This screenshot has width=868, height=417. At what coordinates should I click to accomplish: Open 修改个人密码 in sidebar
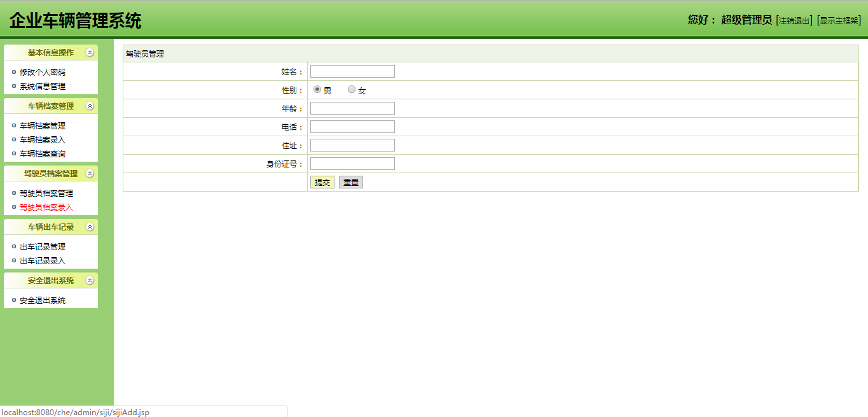point(43,73)
